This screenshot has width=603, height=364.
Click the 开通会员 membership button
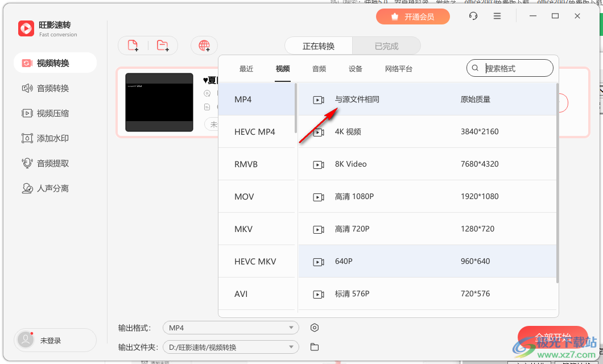point(413,16)
